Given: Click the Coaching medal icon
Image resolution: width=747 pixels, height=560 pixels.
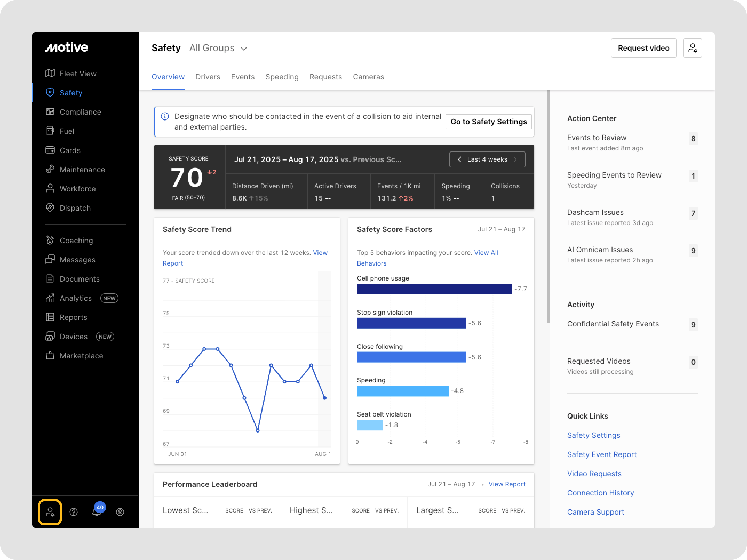Looking at the screenshot, I should (50, 240).
